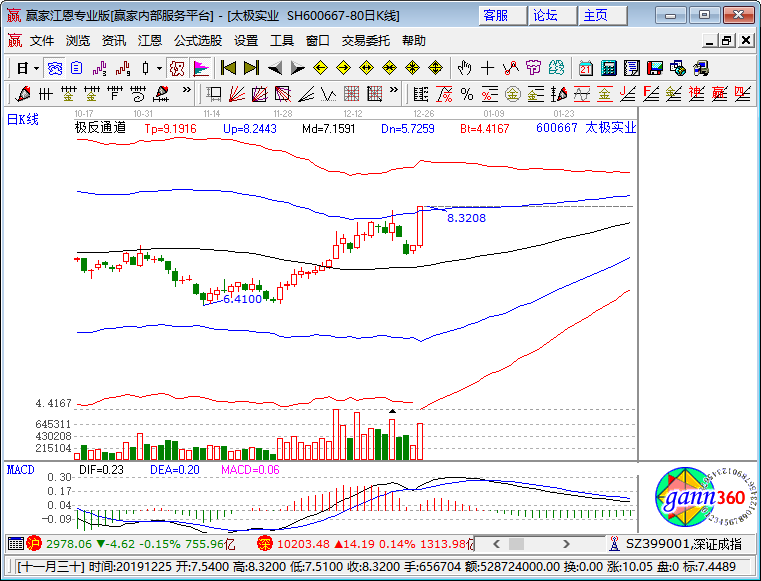Open the calculator icon
Screen dimensions: 761x581
click(x=609, y=68)
